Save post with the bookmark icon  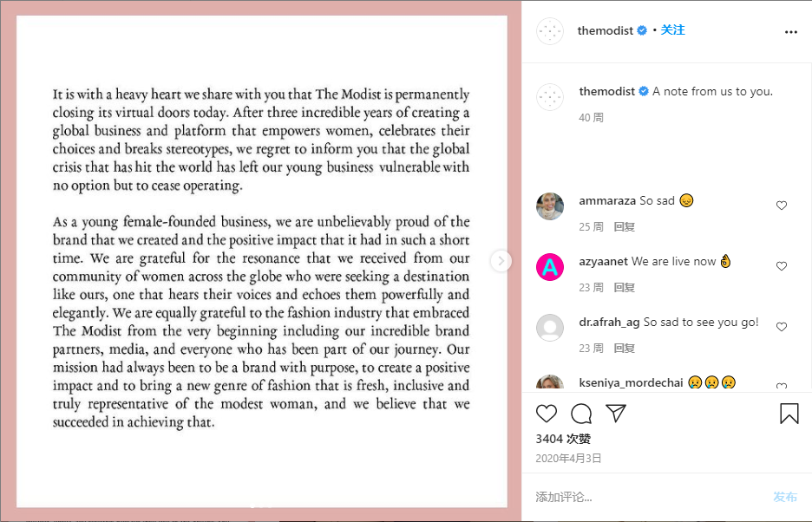tap(789, 414)
